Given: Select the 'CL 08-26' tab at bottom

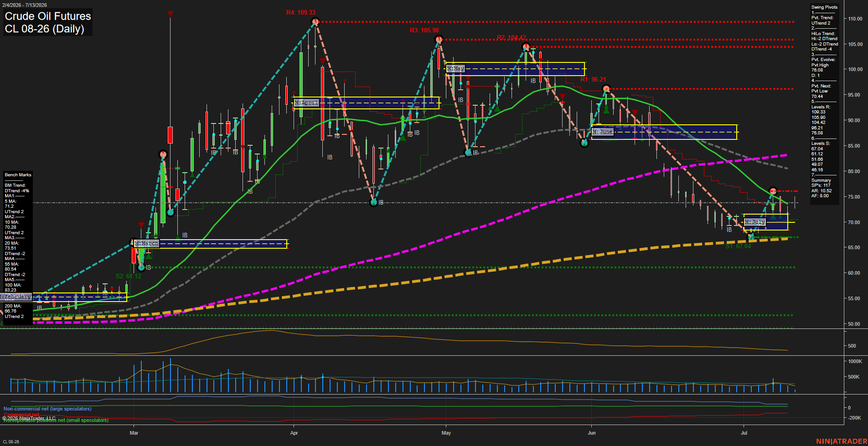Looking at the screenshot, I should pos(11,441).
